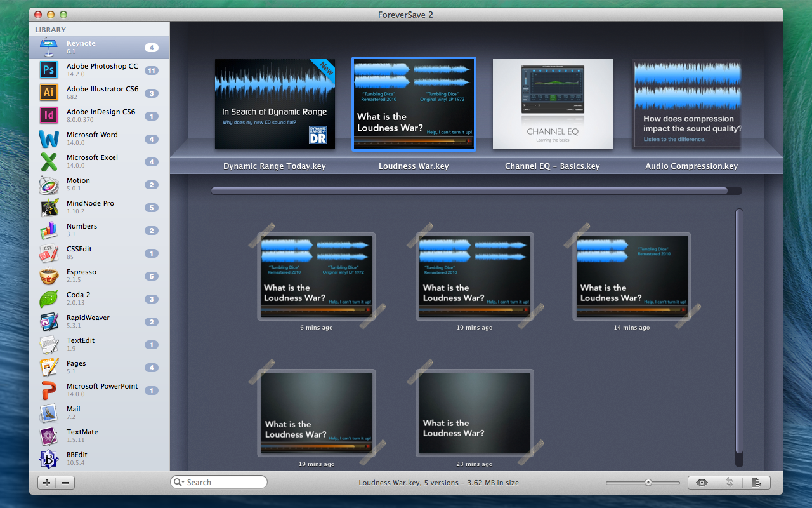The image size is (812, 508).
Task: Select the Adobe InDesign CS6 icon
Action: coord(49,116)
